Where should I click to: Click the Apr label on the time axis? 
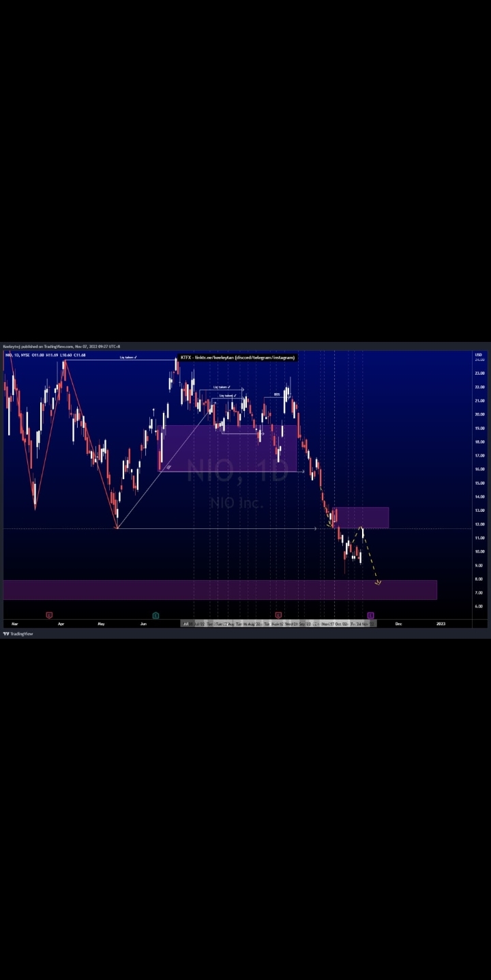pos(61,624)
